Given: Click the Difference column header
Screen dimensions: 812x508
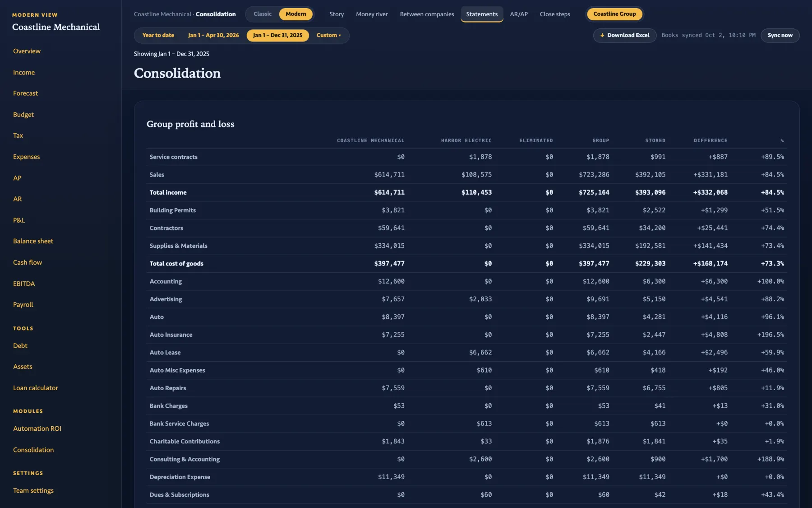Looking at the screenshot, I should click(x=710, y=140).
